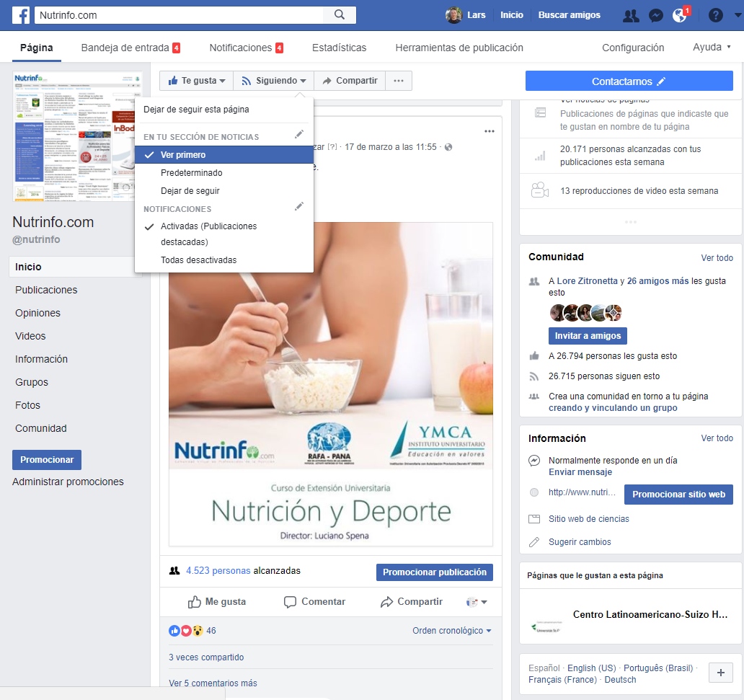Open the Messenger icon
The image size is (744, 700).
pos(655,14)
